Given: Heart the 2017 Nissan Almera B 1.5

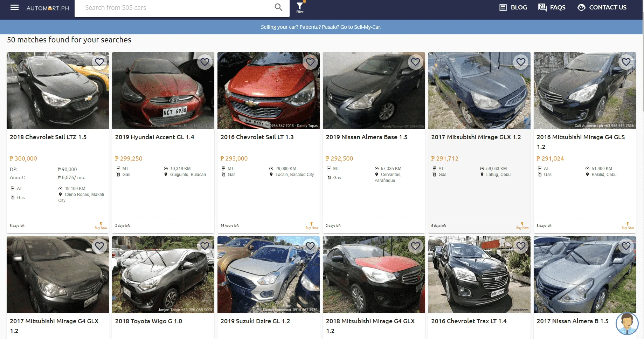Looking at the screenshot, I should pyautogui.click(x=626, y=246).
